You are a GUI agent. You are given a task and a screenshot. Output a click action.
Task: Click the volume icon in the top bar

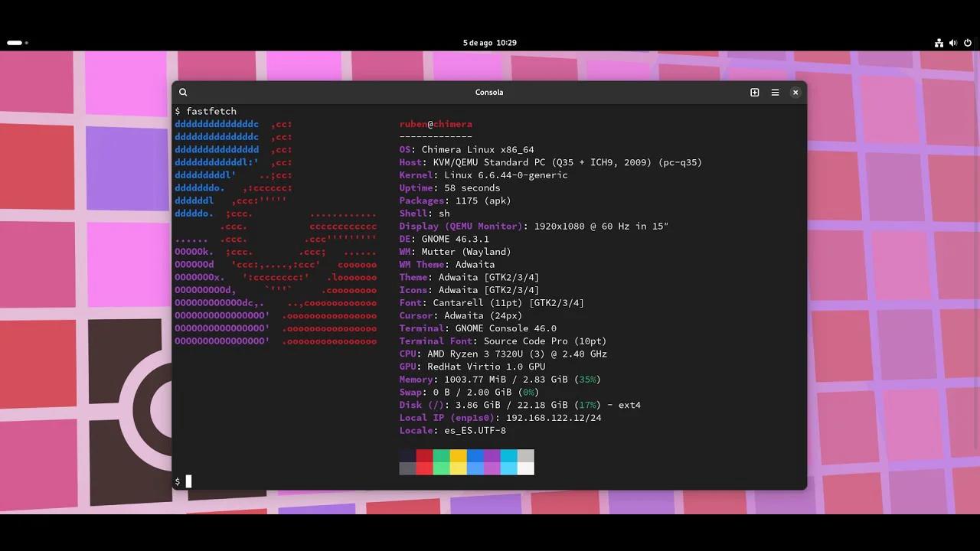pyautogui.click(x=952, y=43)
